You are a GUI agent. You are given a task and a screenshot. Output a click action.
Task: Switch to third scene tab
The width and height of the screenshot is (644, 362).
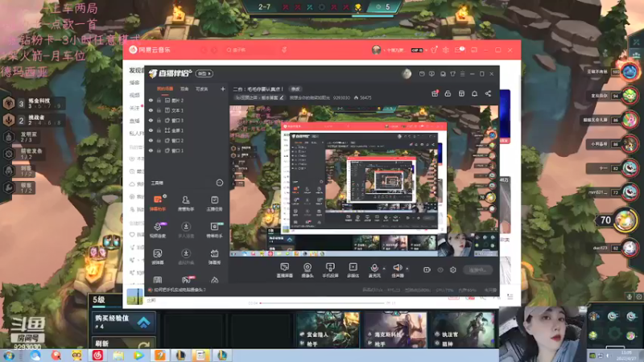(x=202, y=88)
